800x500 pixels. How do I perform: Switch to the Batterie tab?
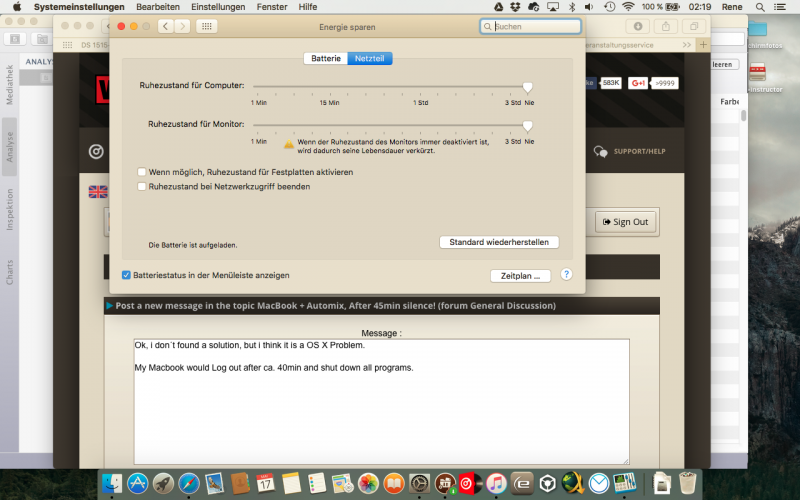point(326,58)
